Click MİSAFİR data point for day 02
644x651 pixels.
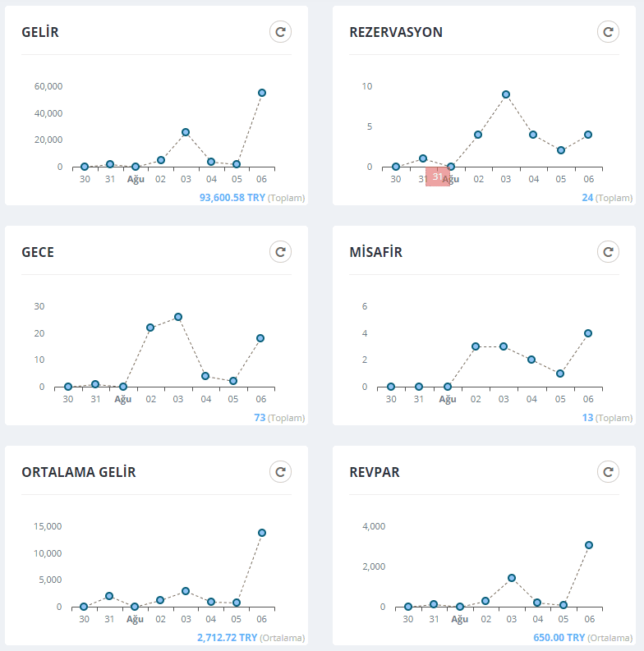click(476, 346)
